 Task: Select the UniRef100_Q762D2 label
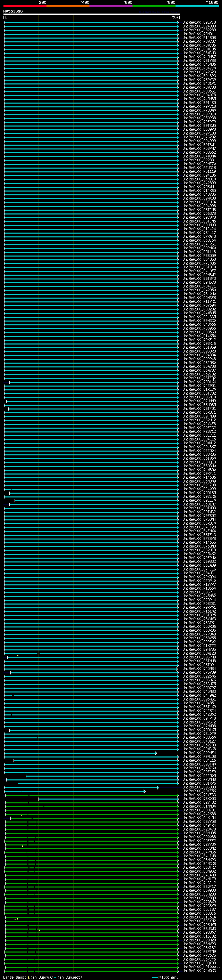coord(199,137)
